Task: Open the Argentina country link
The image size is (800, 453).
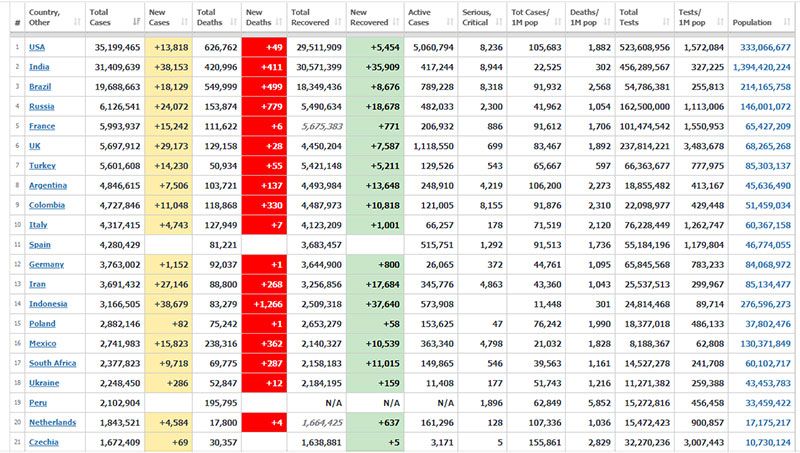Action: pyautogui.click(x=48, y=186)
